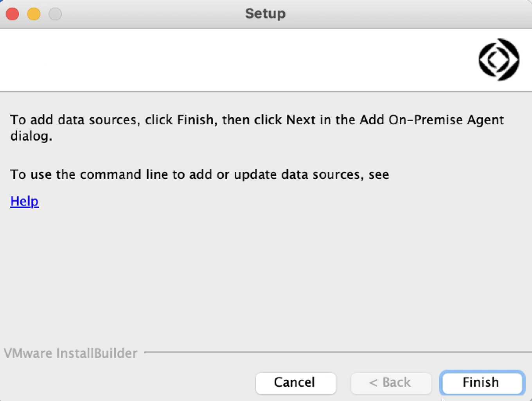The width and height of the screenshot is (532, 401).
Task: Click the VMware InstallBuilder footer label
Action: (x=70, y=353)
